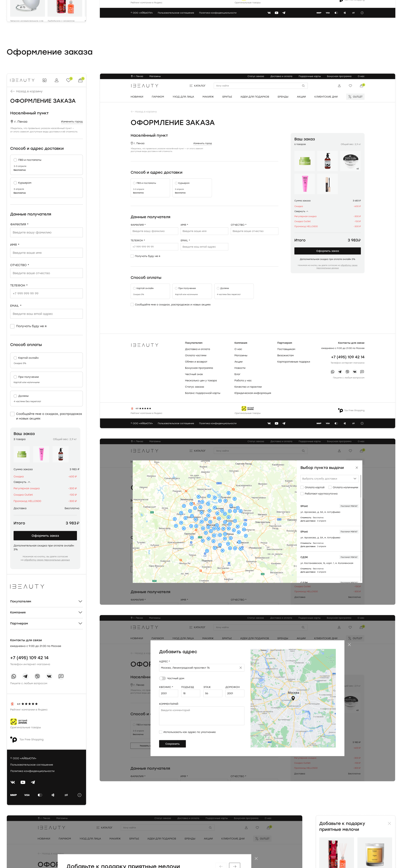
Task: Open Telegram icon in mobile footer contacts
Action: [x=25, y=676]
